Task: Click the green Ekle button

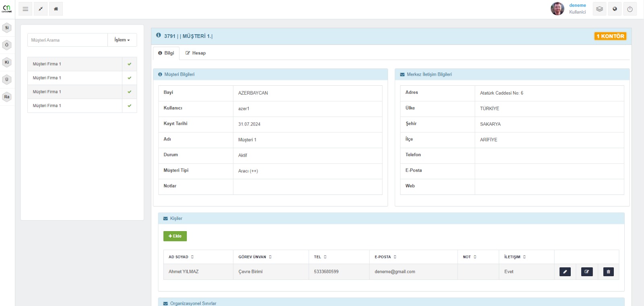Action: [175, 236]
